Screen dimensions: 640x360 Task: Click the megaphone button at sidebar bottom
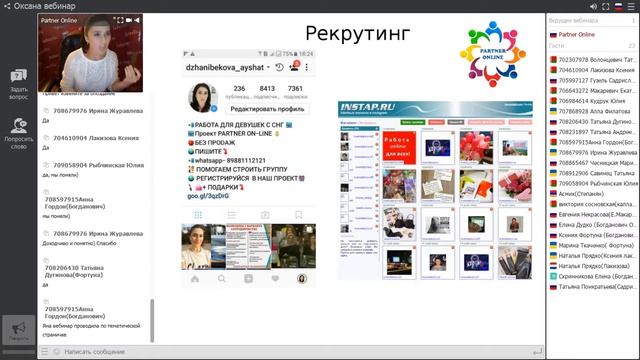(19, 330)
